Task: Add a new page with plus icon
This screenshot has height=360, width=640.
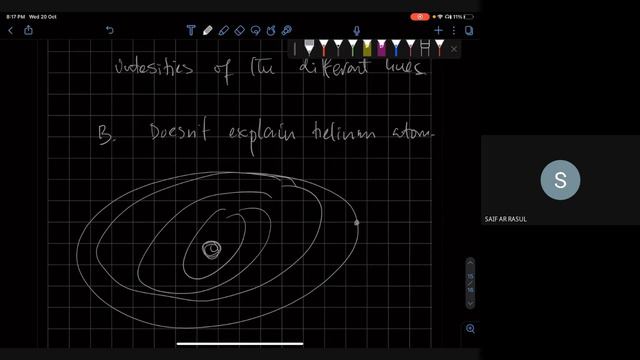Action: pyautogui.click(x=438, y=30)
